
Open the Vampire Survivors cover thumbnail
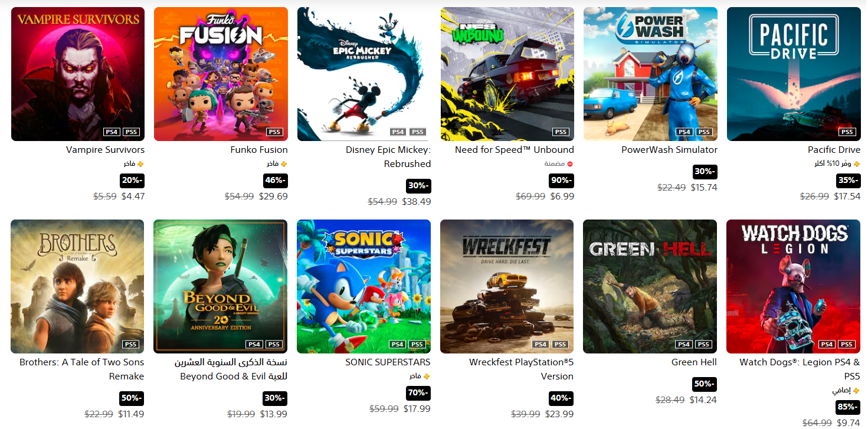(78, 74)
